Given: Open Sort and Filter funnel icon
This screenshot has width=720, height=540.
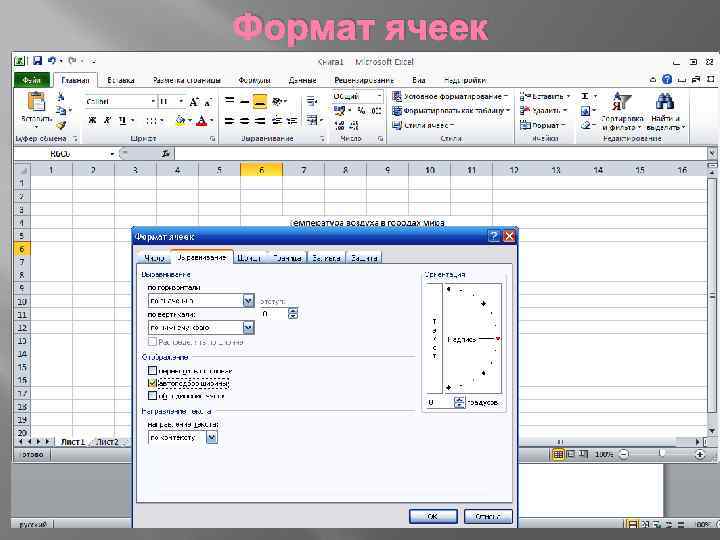Looking at the screenshot, I should click(622, 101).
